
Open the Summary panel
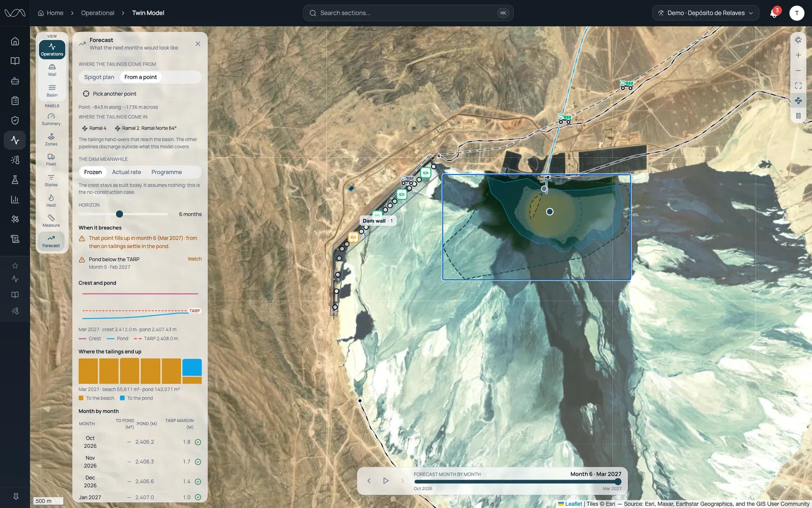[x=51, y=119]
